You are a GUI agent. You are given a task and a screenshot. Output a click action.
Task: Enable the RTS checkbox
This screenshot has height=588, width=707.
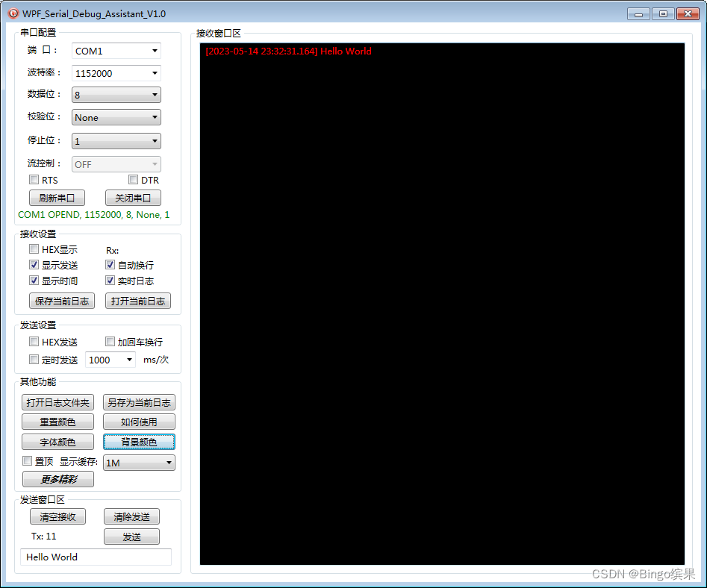click(x=34, y=179)
